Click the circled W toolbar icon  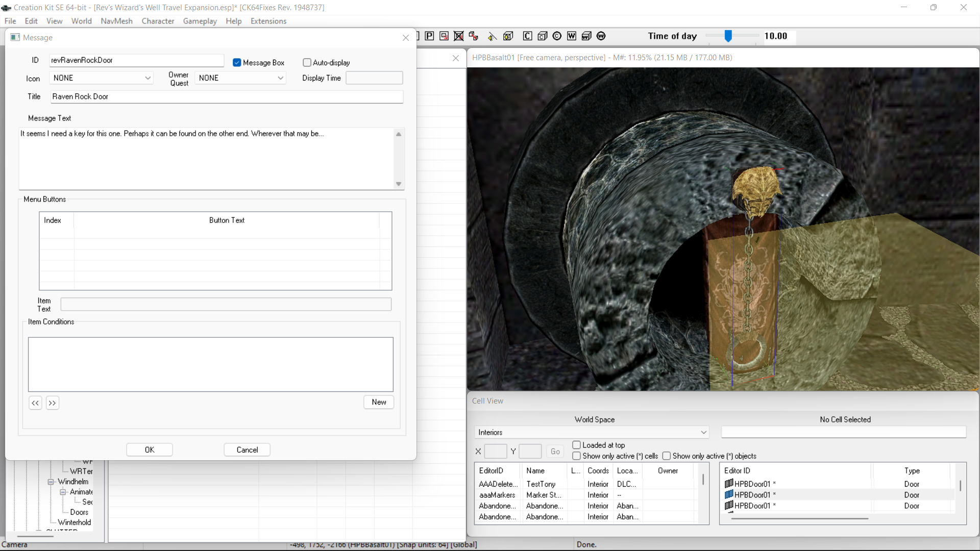601,36
